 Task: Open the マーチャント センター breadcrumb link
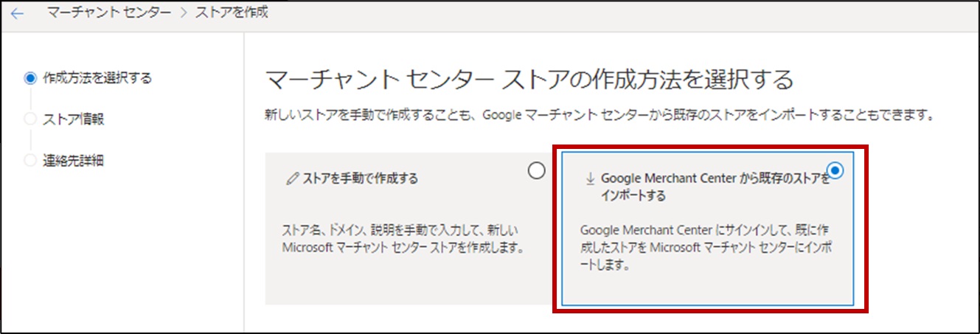click(114, 14)
